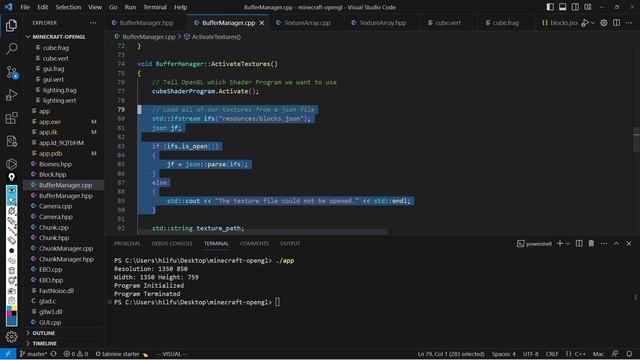Screen dimensions: 640x360
Task: Click the feedback icon in status bar
Action: click(x=615, y=354)
